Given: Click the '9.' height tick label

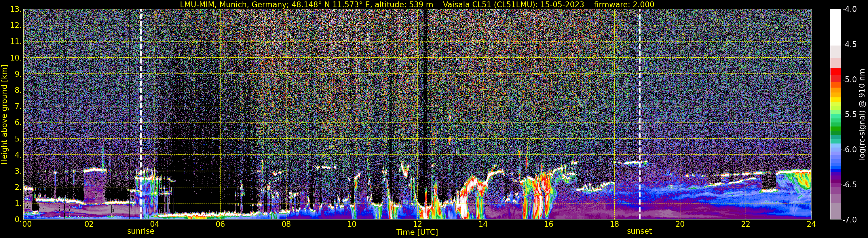Looking at the screenshot, I should click(18, 74).
